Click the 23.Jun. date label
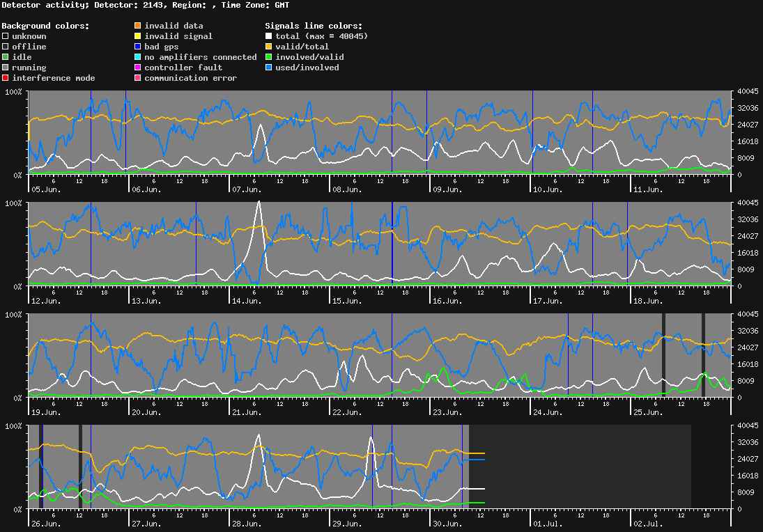 tap(447, 412)
